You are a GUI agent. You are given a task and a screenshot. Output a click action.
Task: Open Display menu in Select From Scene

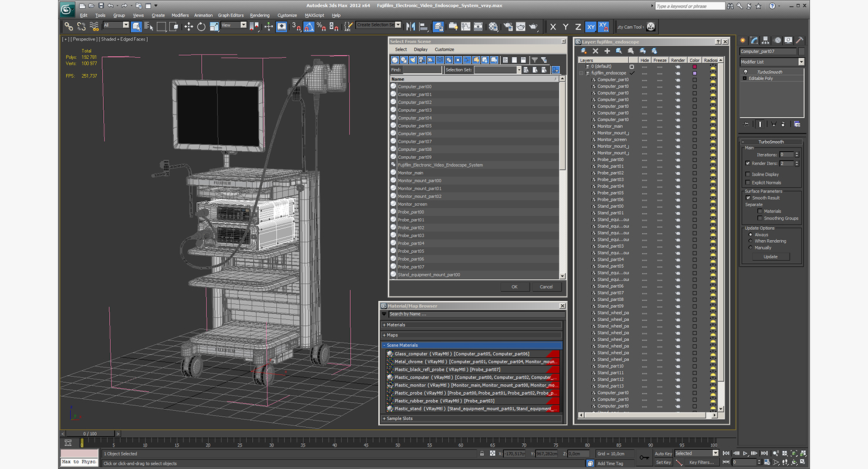(x=421, y=49)
